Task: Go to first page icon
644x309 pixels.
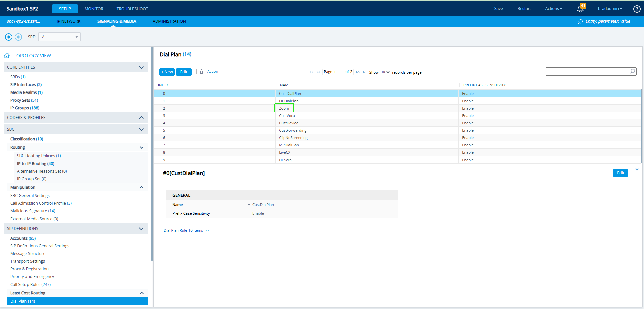Action: [312, 72]
